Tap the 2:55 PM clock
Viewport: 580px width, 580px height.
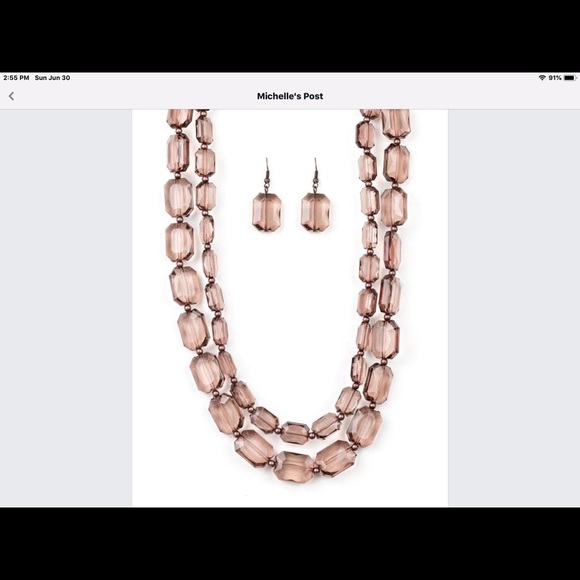click(16, 78)
